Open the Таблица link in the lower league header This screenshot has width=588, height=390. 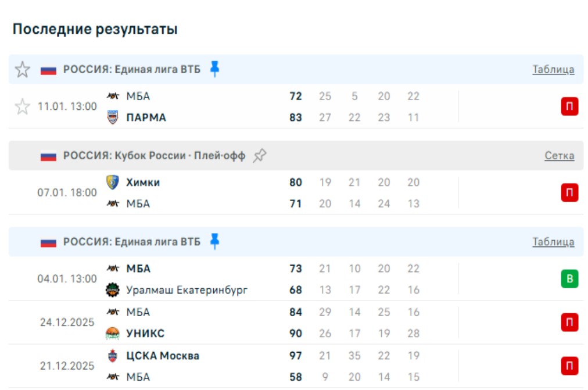click(553, 242)
